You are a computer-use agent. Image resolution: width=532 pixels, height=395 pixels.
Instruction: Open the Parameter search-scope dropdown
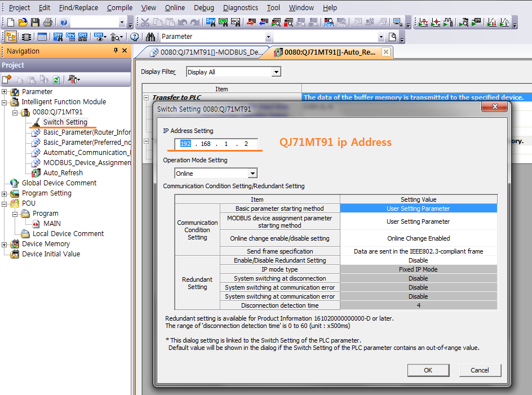click(268, 37)
